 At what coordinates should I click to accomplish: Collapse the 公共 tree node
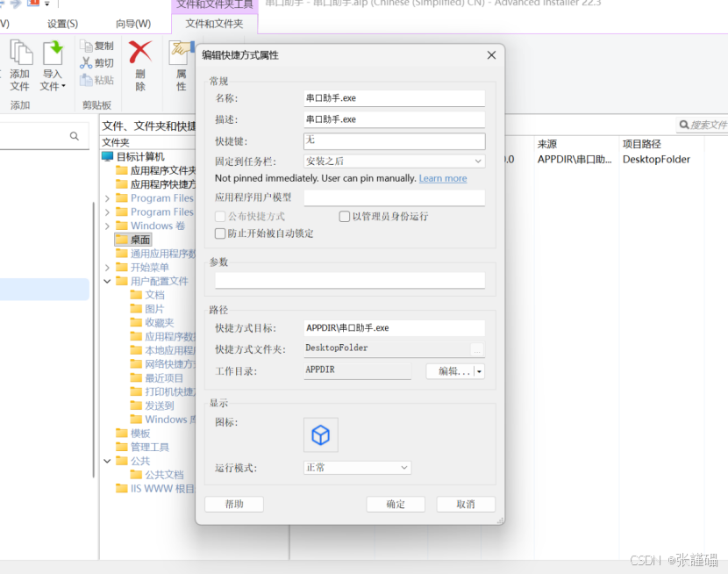[107, 461]
